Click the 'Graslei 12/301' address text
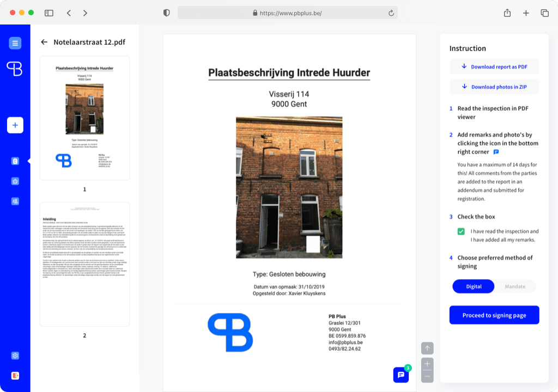Screen dimensions: 558x392 click(344, 323)
